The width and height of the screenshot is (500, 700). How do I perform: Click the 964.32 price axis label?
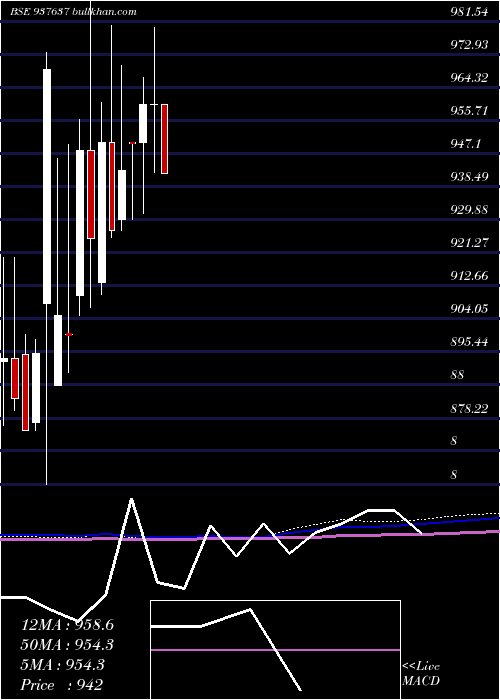click(468, 78)
